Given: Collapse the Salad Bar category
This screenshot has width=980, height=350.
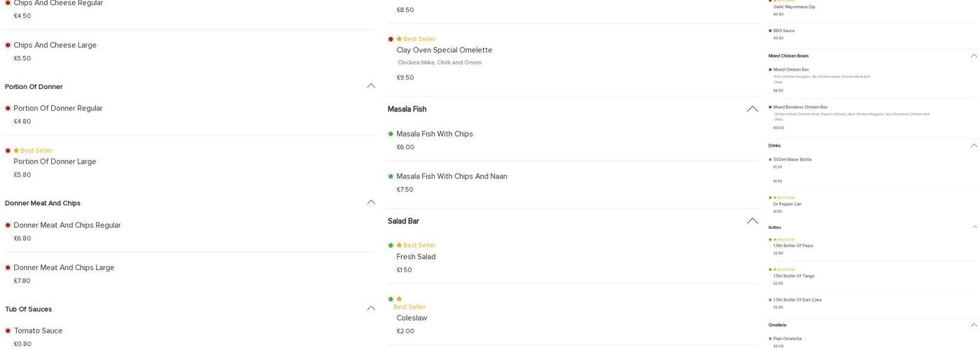Looking at the screenshot, I should 752,221.
